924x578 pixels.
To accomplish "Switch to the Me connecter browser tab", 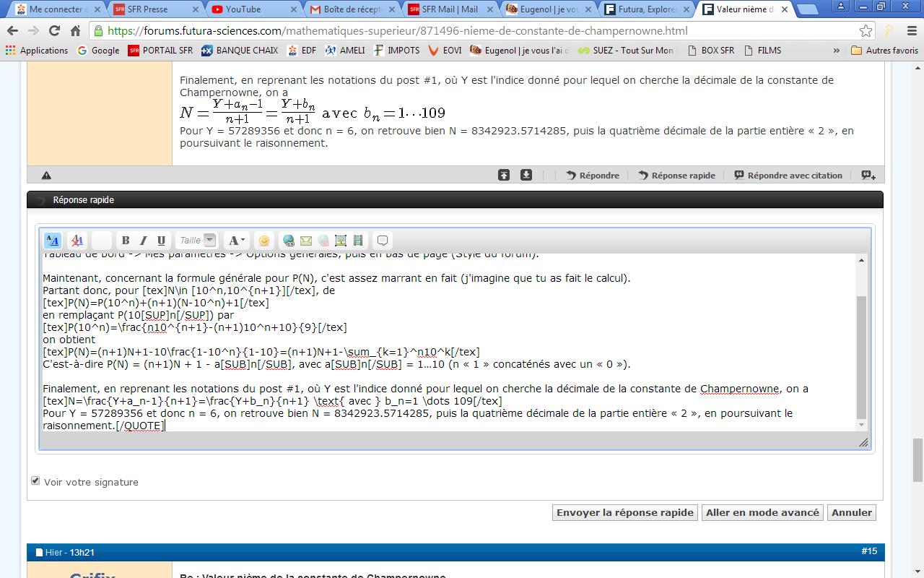I will 59,9.
